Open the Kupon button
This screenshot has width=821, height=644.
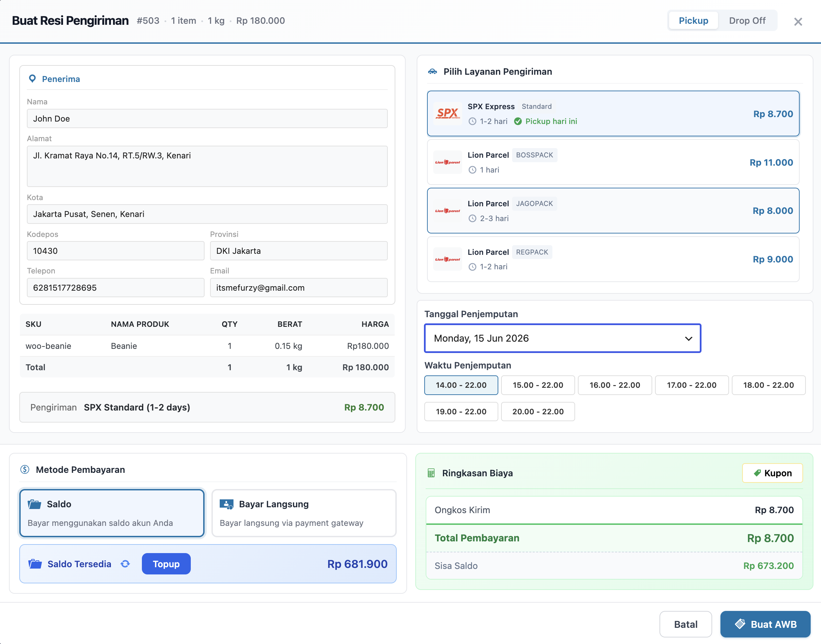pos(772,473)
